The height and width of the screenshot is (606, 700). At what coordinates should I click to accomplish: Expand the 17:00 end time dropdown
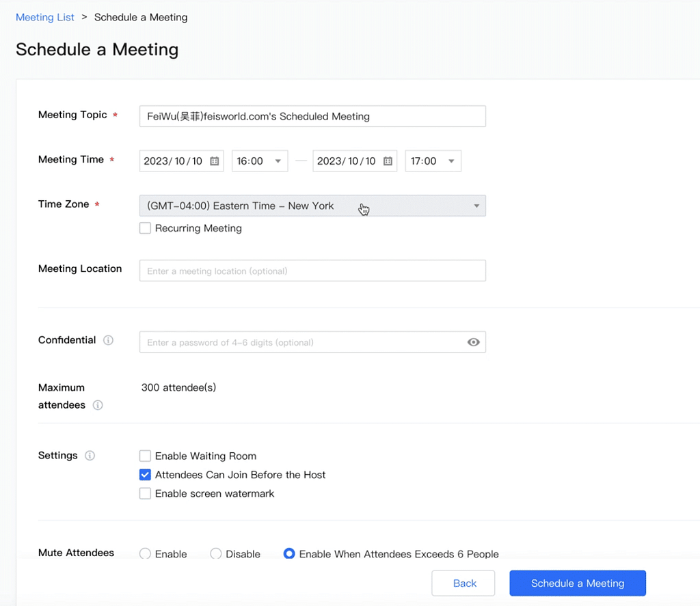433,161
